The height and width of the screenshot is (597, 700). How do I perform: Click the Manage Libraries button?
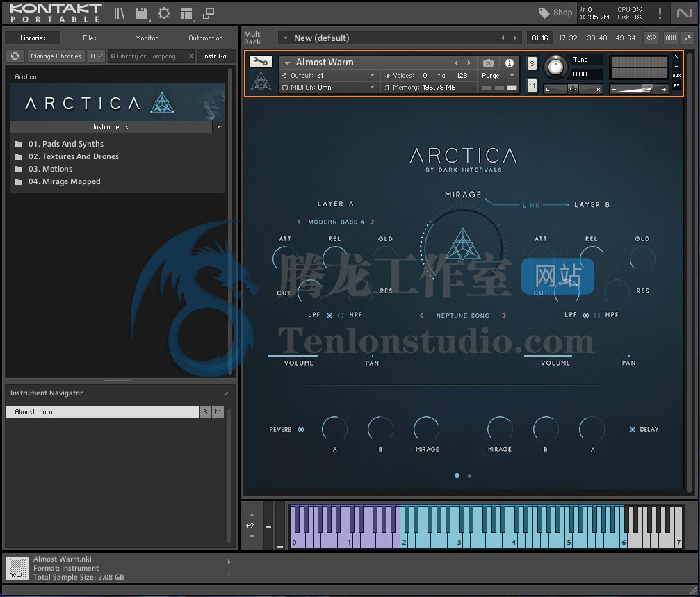(56, 56)
